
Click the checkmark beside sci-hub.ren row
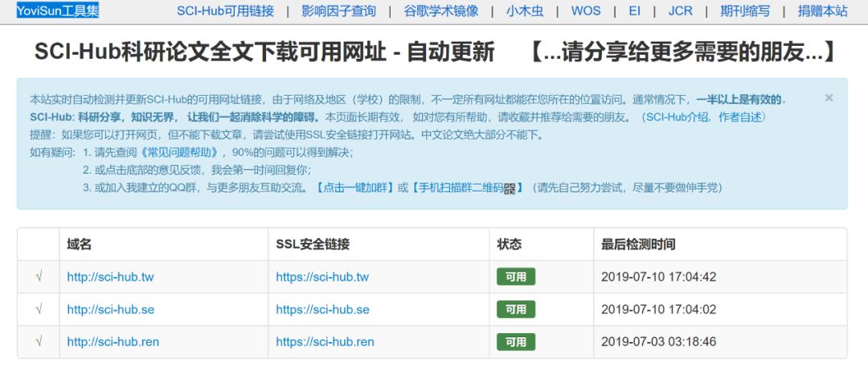tap(39, 342)
